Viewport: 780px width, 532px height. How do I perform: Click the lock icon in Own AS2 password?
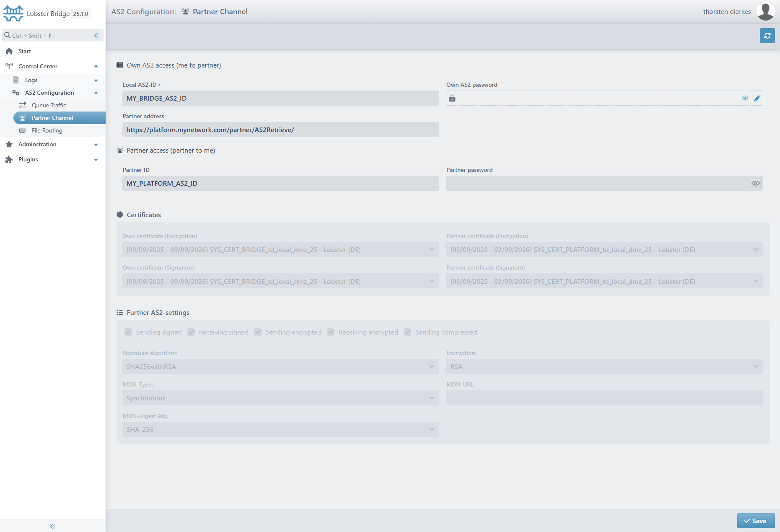coord(452,98)
